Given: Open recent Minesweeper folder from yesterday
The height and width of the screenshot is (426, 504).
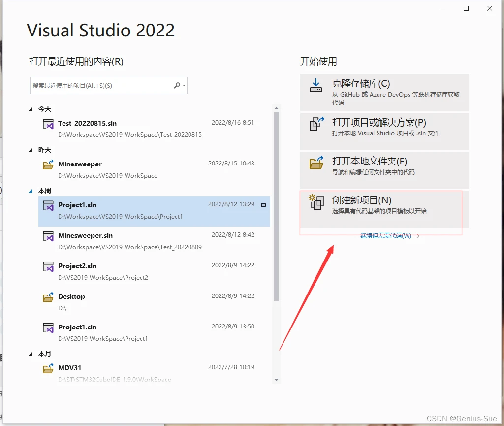Looking at the screenshot, I should click(154, 170).
